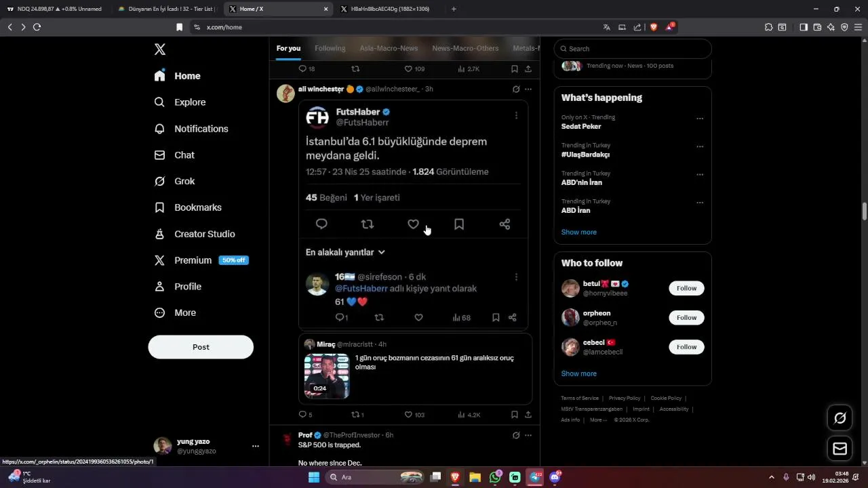Viewport: 868px width, 488px height.
Task: Click bookmark icon in FutsHaber screenshot
Action: point(459,224)
